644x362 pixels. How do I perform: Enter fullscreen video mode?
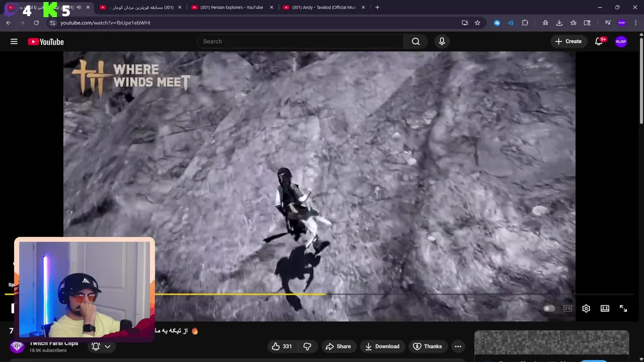[x=623, y=309]
